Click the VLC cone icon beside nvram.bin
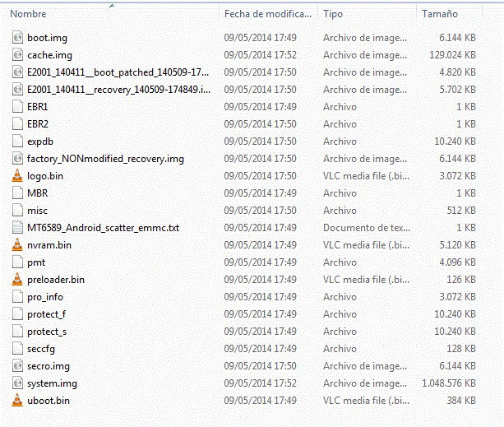Image resolution: width=504 pixels, height=427 pixels. (19, 245)
